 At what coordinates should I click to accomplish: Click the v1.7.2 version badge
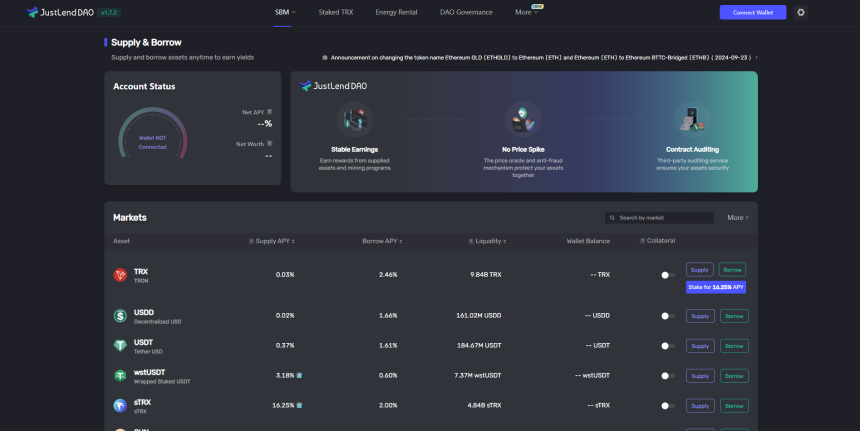pyautogui.click(x=109, y=12)
